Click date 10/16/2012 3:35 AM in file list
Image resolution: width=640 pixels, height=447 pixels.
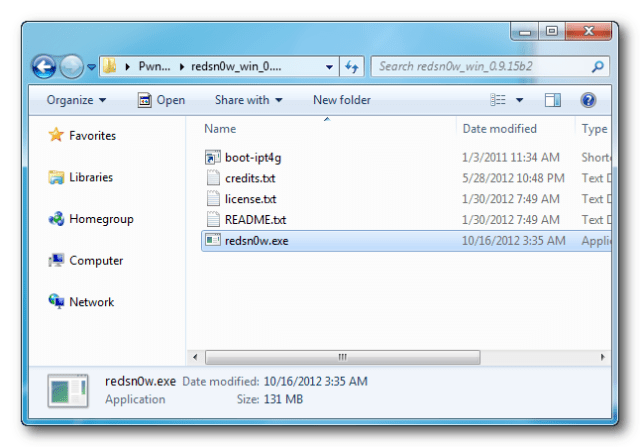point(513,241)
